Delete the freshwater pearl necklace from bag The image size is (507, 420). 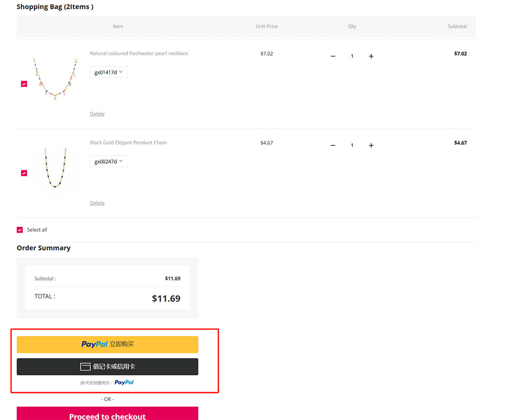(x=97, y=113)
